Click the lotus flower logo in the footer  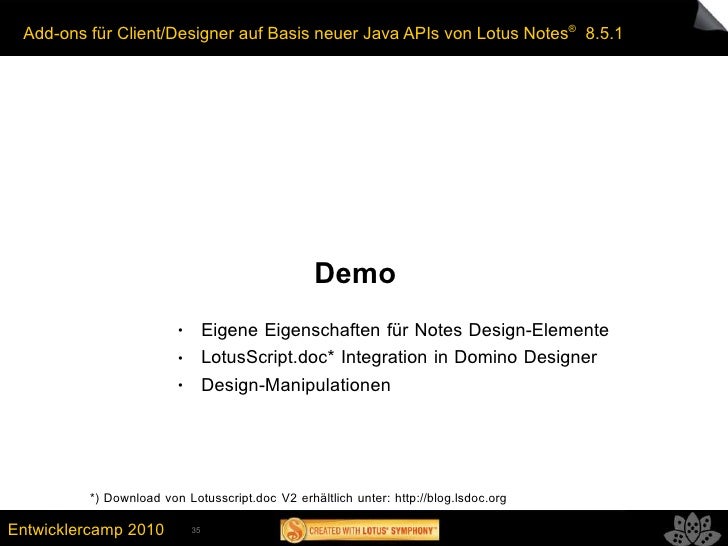point(692,529)
